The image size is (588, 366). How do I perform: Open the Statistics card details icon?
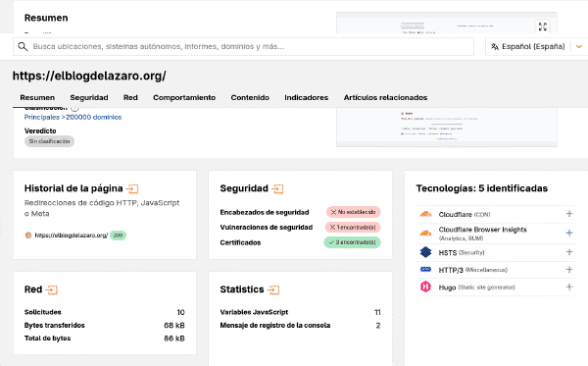[273, 289]
